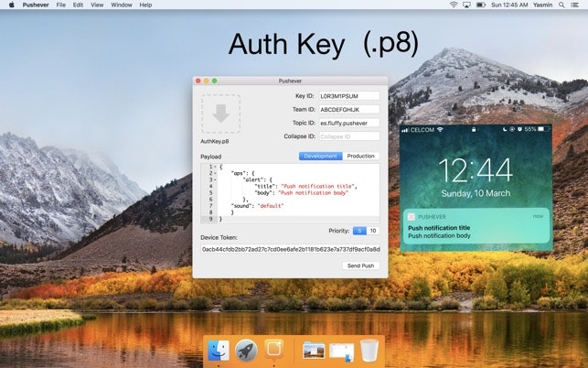Click the phone lock screen clock 12:44
This screenshot has width=588, height=368.
[476, 170]
